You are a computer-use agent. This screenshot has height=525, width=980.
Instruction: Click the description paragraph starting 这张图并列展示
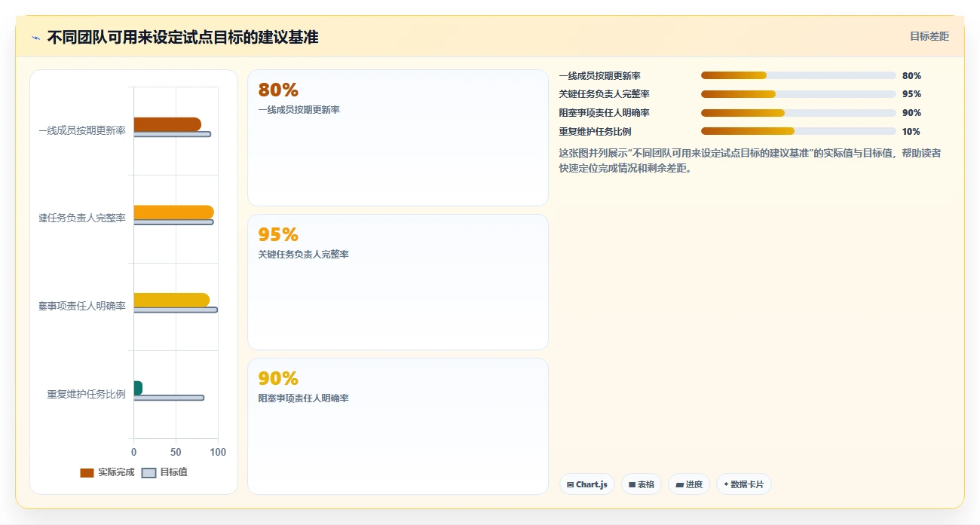tap(750, 160)
